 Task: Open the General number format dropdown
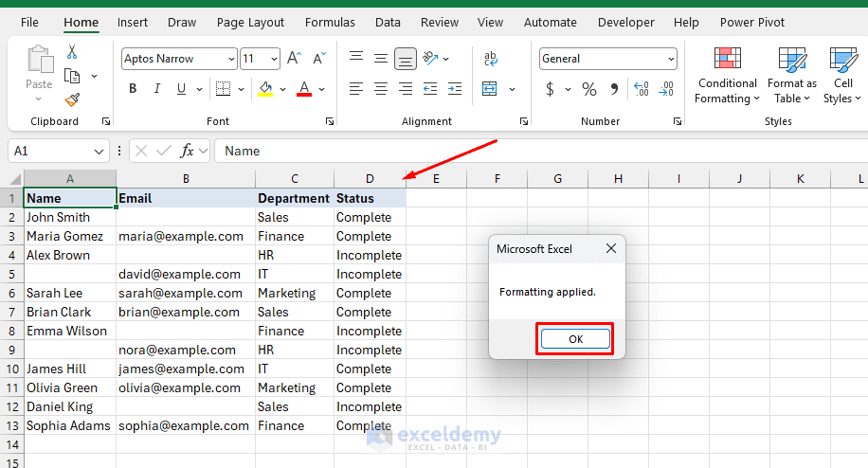671,59
